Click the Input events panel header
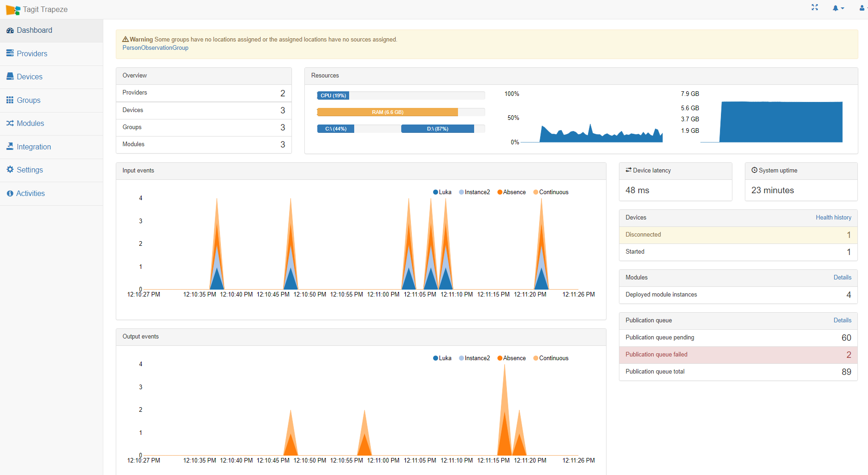This screenshot has height=475, width=868. pos(361,171)
